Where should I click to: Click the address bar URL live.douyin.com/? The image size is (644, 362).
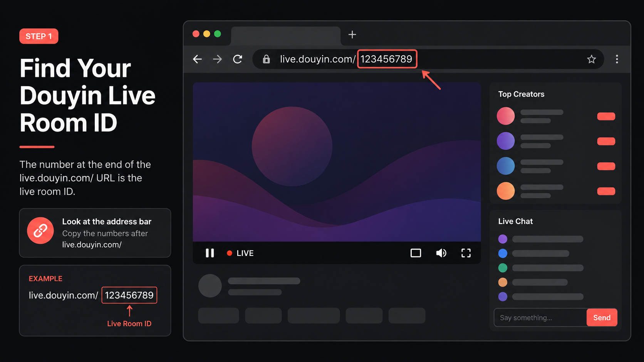pyautogui.click(x=317, y=59)
